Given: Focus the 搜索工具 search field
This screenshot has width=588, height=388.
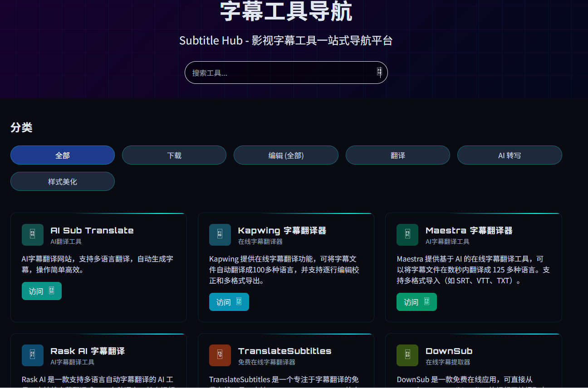Looking at the screenshot, I should coord(286,73).
